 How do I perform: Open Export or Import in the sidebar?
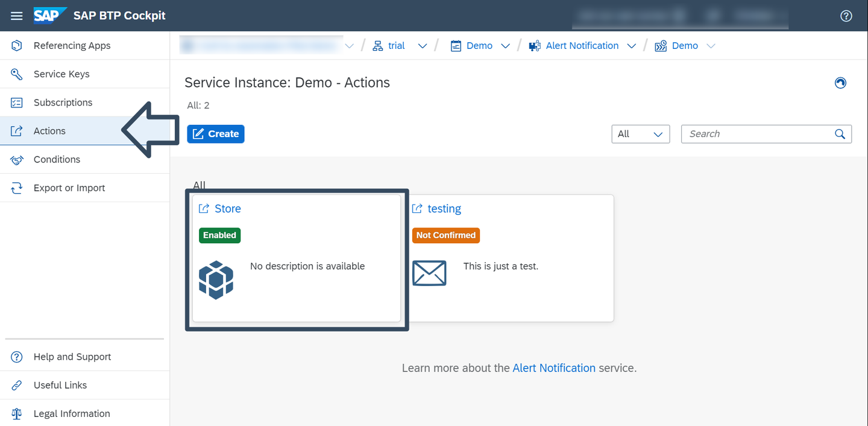(x=84, y=188)
